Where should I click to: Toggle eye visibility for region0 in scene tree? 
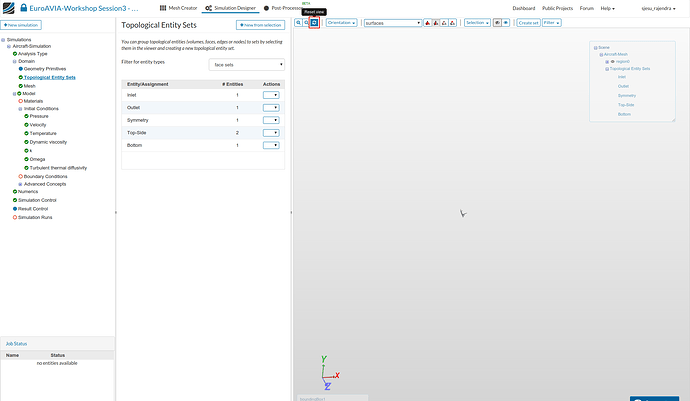(x=613, y=62)
